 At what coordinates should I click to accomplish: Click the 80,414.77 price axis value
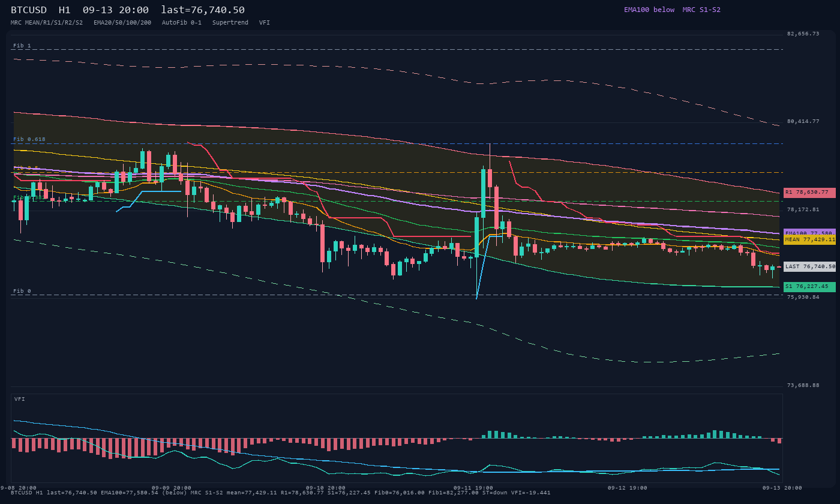point(803,121)
